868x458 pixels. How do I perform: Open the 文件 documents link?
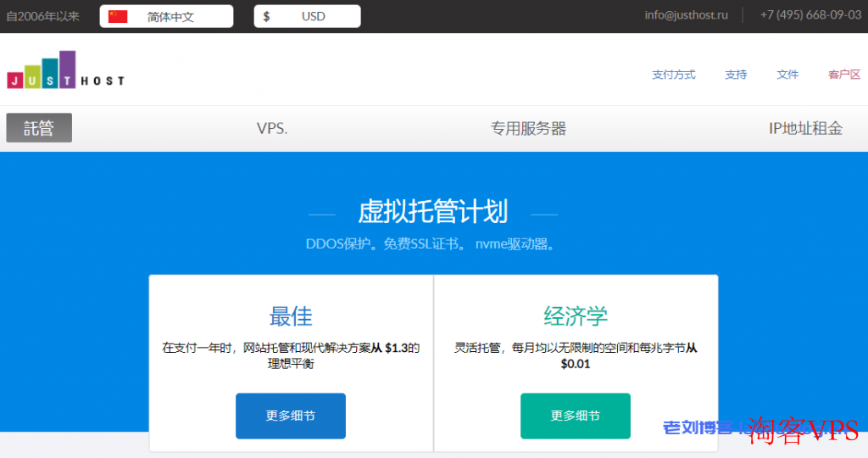787,75
